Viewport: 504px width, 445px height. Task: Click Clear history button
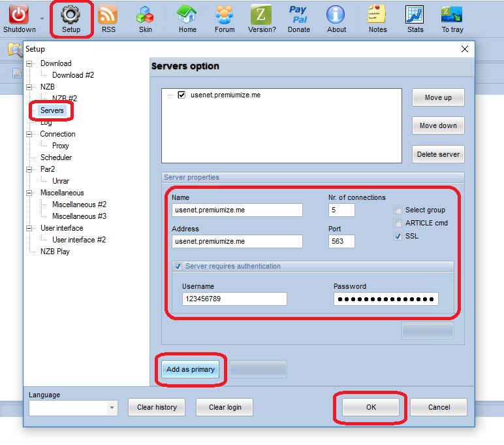(x=157, y=407)
